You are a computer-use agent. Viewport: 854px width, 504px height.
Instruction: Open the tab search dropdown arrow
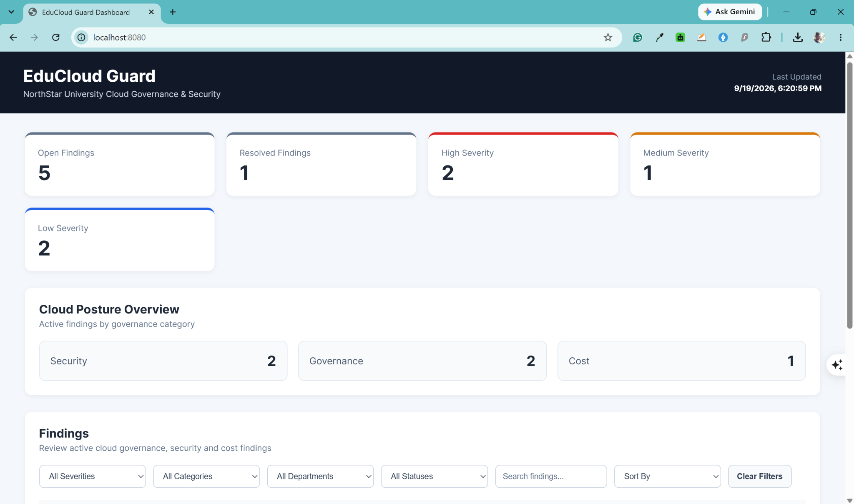[x=11, y=12]
